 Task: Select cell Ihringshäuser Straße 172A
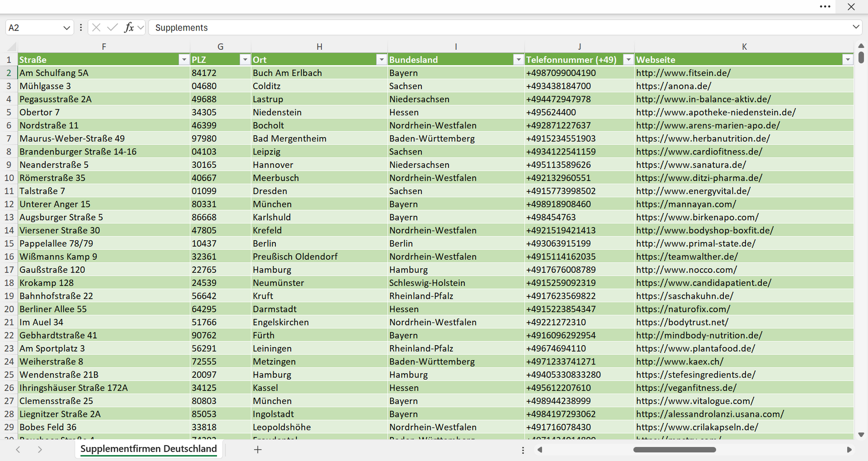tap(104, 388)
